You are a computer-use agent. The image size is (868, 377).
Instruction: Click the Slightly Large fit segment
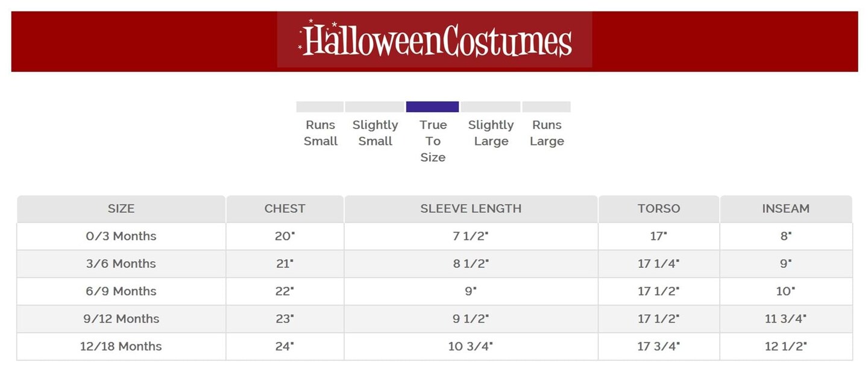tap(491, 107)
